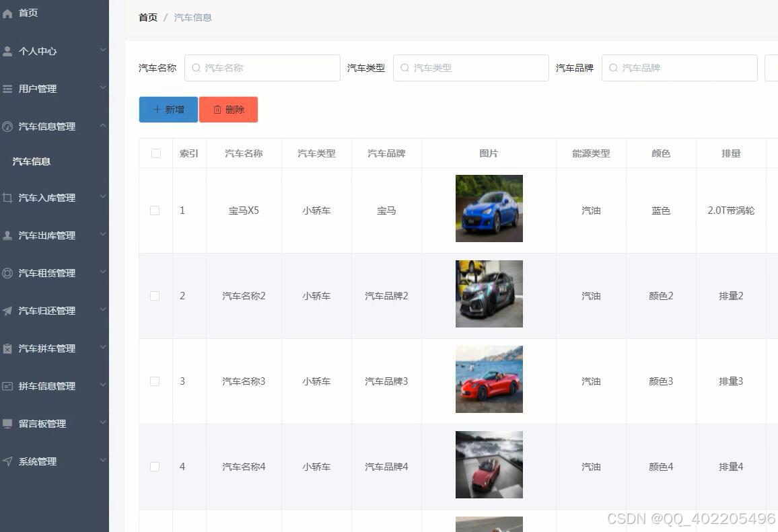Open the 拼车信息管理 menu

click(54, 386)
